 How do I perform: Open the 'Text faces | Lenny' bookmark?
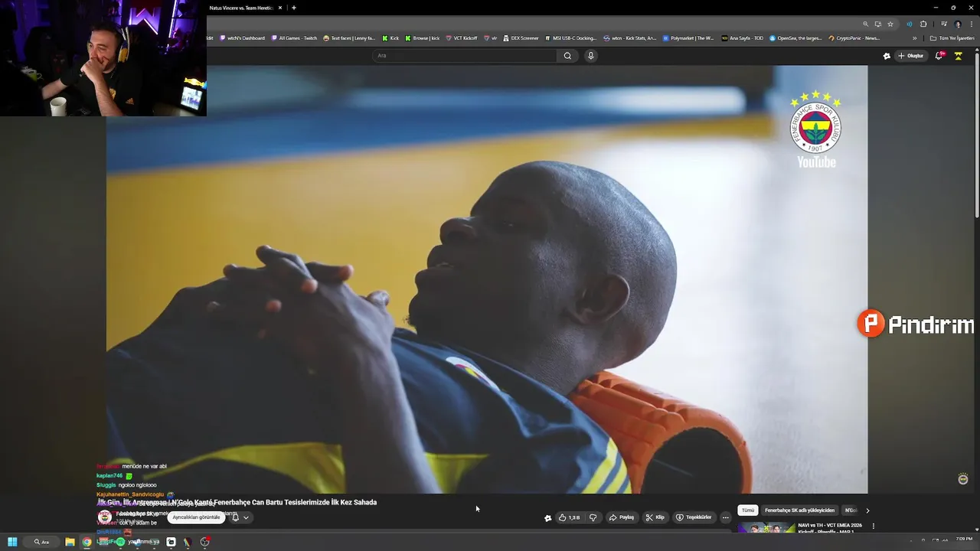[349, 37]
